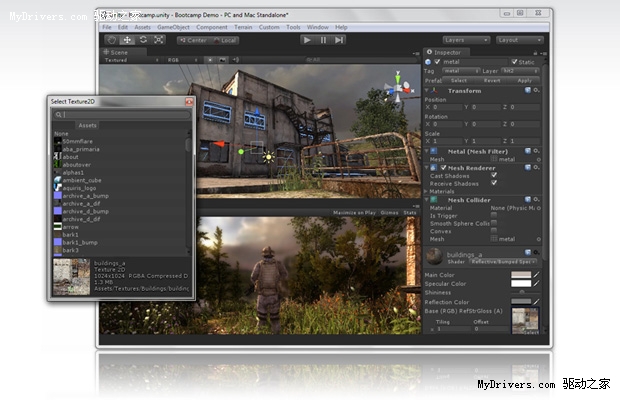The width and height of the screenshot is (620, 400).
Task: Open the Textured draw mode dropdown
Action: (x=131, y=60)
